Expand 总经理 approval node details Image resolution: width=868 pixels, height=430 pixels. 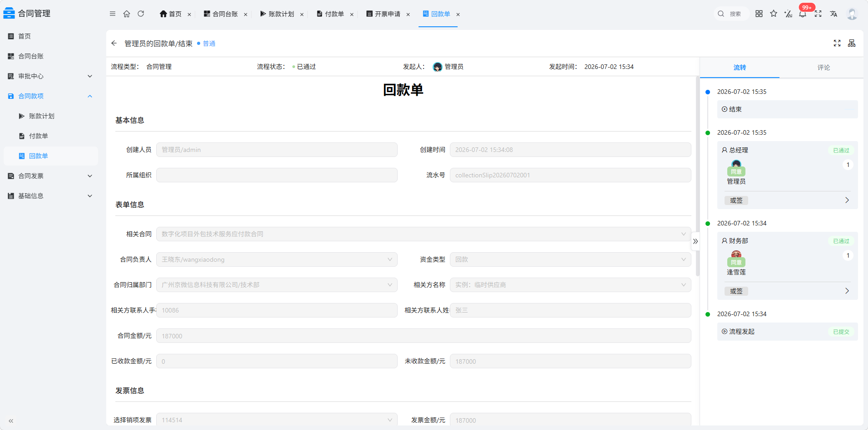847,200
